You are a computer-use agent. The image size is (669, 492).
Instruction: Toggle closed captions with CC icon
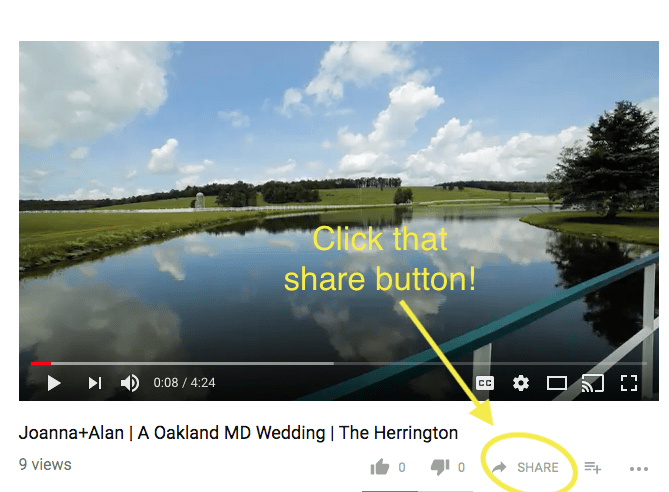[x=485, y=383]
